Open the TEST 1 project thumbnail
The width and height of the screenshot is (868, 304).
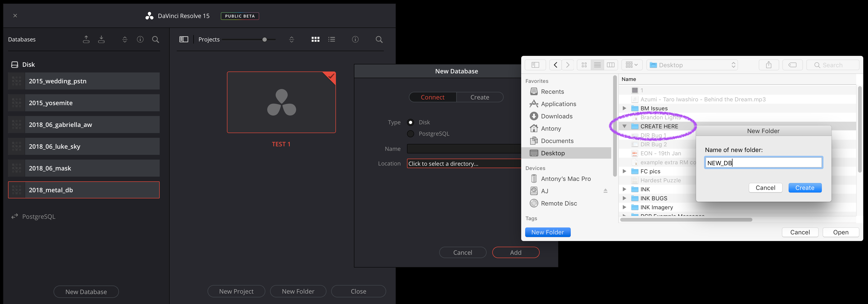[x=281, y=102]
